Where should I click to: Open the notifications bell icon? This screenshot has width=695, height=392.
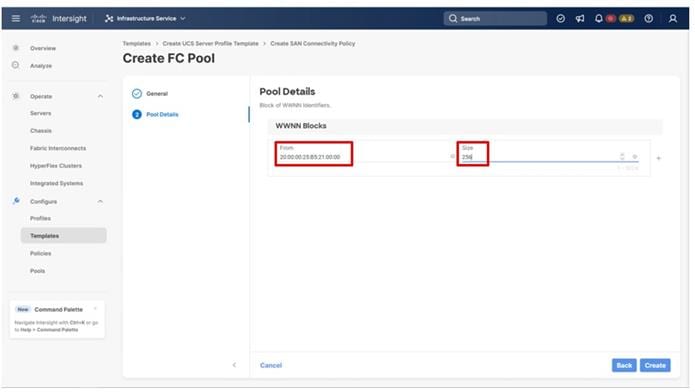click(598, 18)
